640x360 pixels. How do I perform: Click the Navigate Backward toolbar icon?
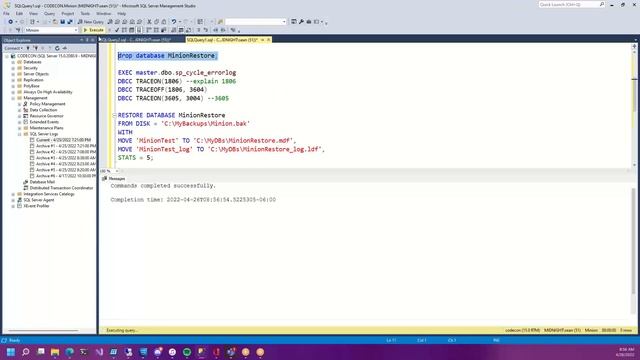10,22
